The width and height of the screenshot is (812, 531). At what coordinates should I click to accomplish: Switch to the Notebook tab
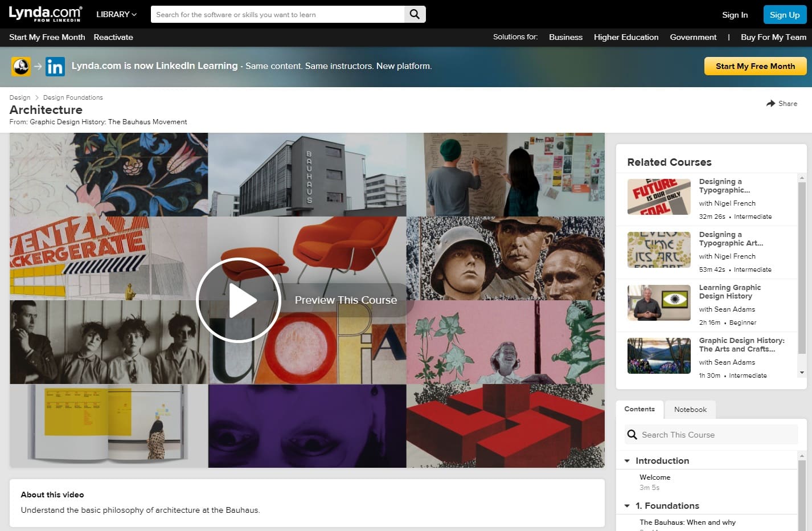coord(690,410)
